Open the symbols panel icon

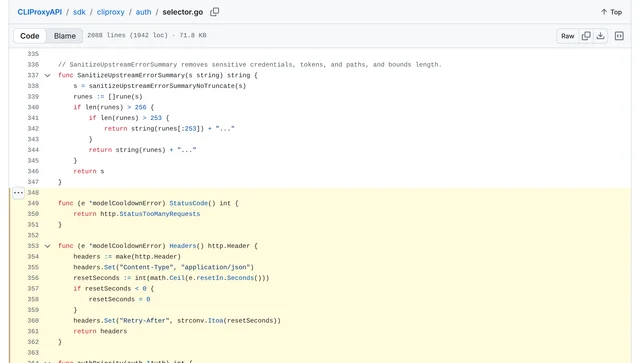(619, 36)
